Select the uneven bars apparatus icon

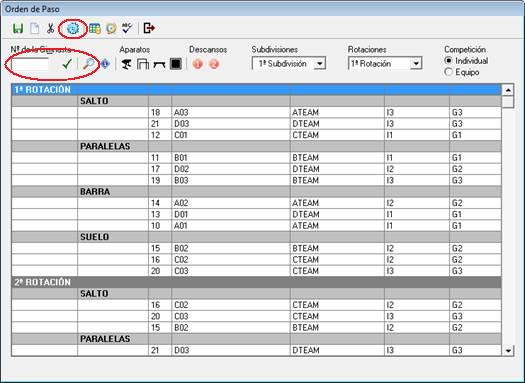click(143, 64)
